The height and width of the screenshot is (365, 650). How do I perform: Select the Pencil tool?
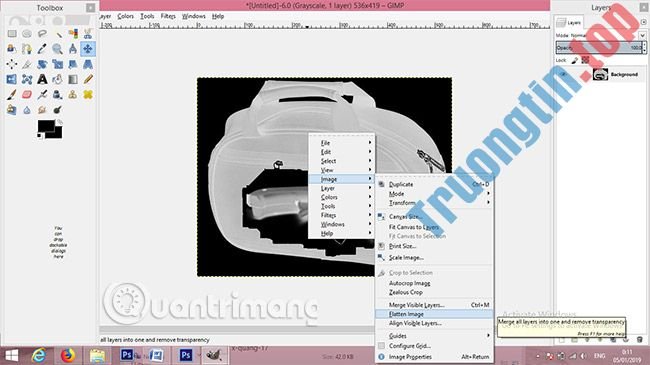[x=88, y=79]
